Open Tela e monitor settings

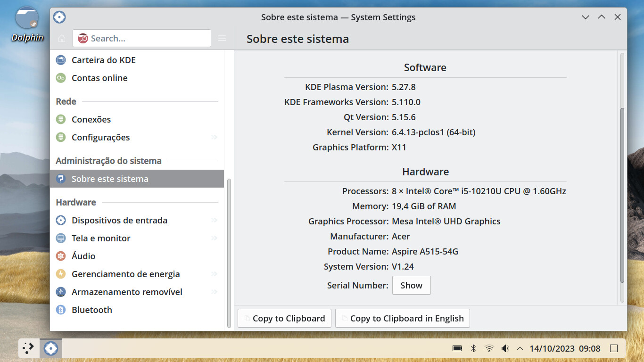[101, 239]
